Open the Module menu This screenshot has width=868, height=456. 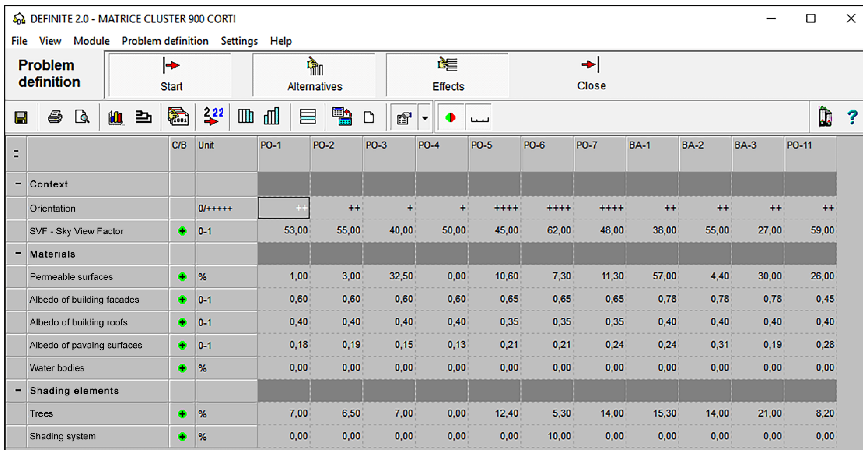coord(91,41)
